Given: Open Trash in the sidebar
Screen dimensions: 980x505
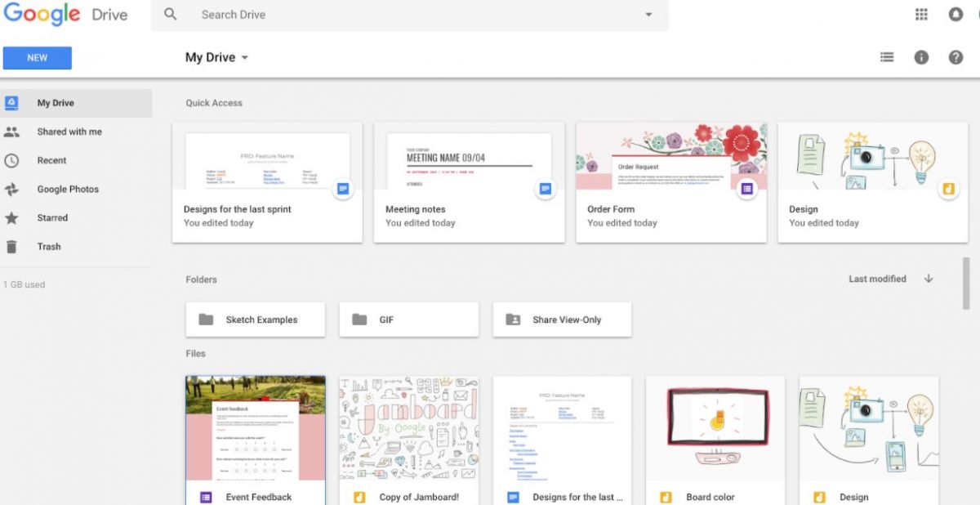Looking at the screenshot, I should (49, 246).
